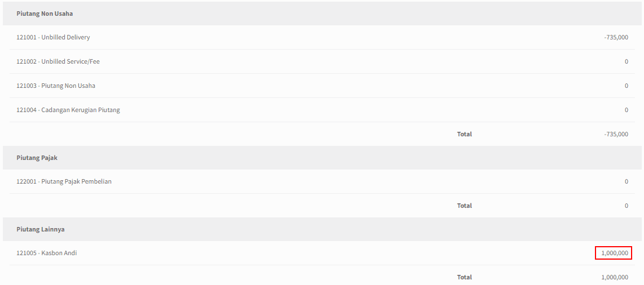Click the Total label under Piutang Non Usaha
644x285 pixels.
(x=465, y=134)
